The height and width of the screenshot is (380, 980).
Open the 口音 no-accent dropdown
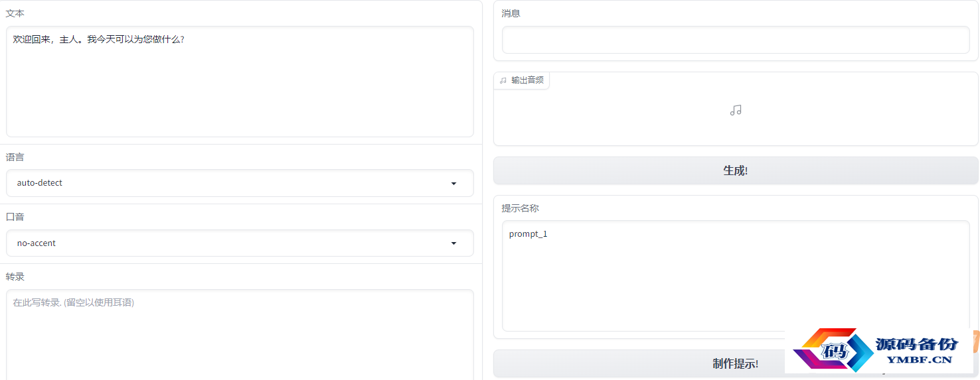click(240, 243)
